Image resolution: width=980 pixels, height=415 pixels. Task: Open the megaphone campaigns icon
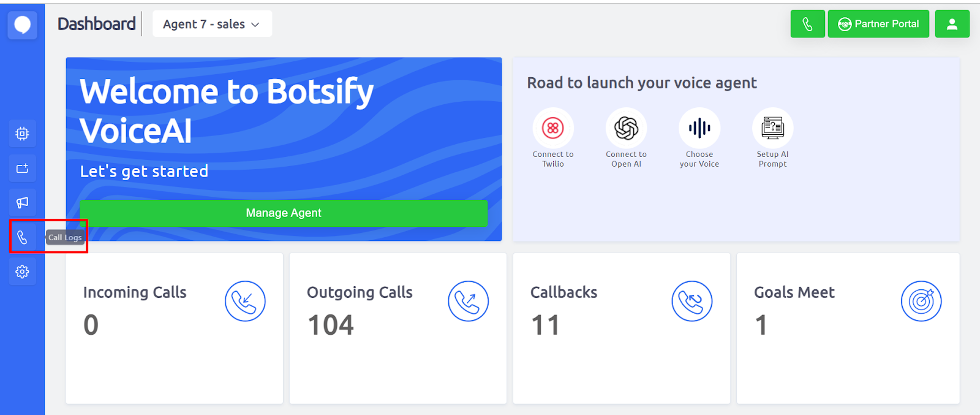click(x=22, y=202)
